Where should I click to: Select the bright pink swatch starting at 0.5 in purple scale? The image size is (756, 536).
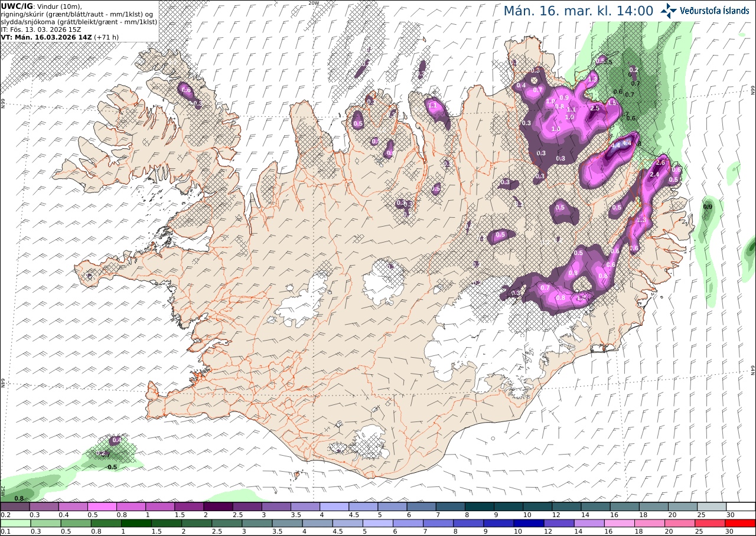[102, 506]
